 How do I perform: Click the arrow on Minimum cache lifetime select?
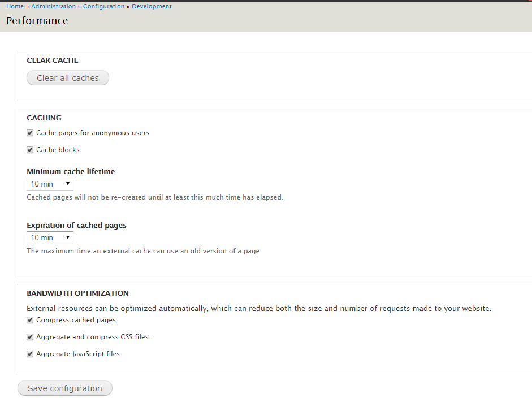[68, 184]
